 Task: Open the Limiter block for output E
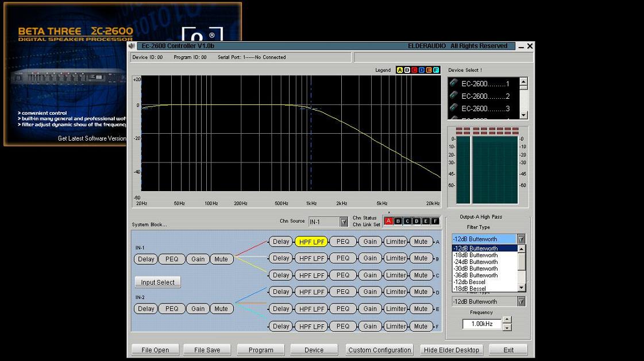[x=396, y=309]
